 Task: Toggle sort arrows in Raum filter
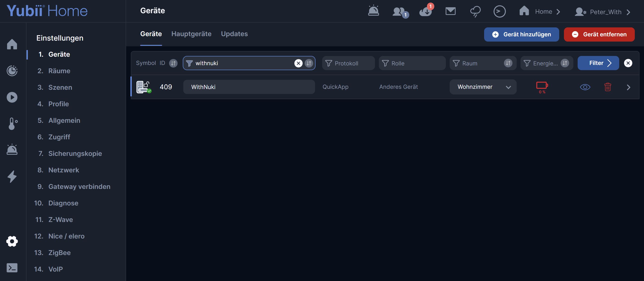[508, 63]
